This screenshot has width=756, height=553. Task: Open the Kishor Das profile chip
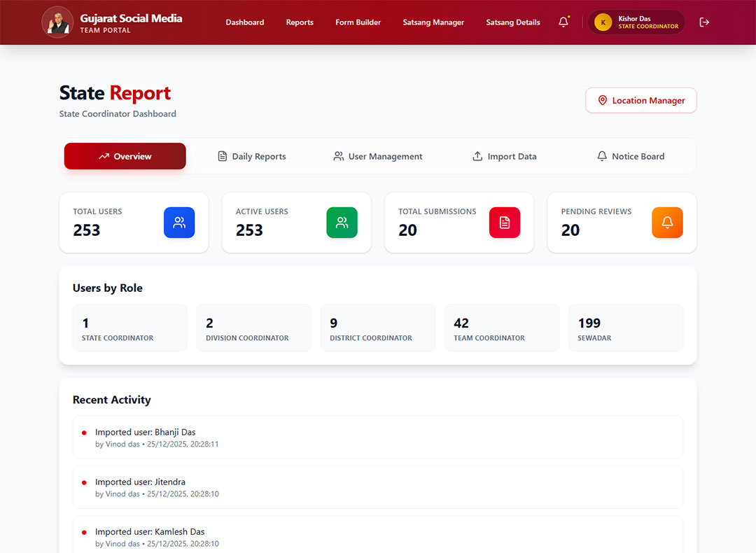pos(636,22)
